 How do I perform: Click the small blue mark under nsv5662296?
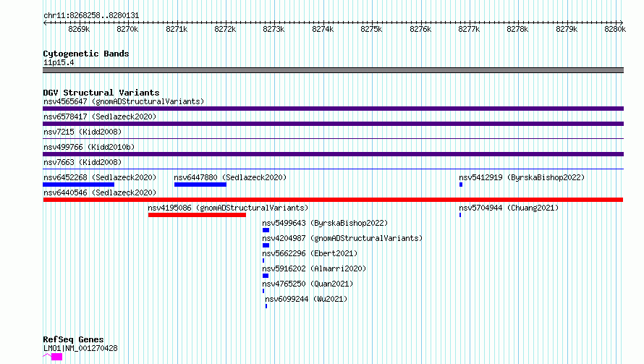tap(263, 261)
